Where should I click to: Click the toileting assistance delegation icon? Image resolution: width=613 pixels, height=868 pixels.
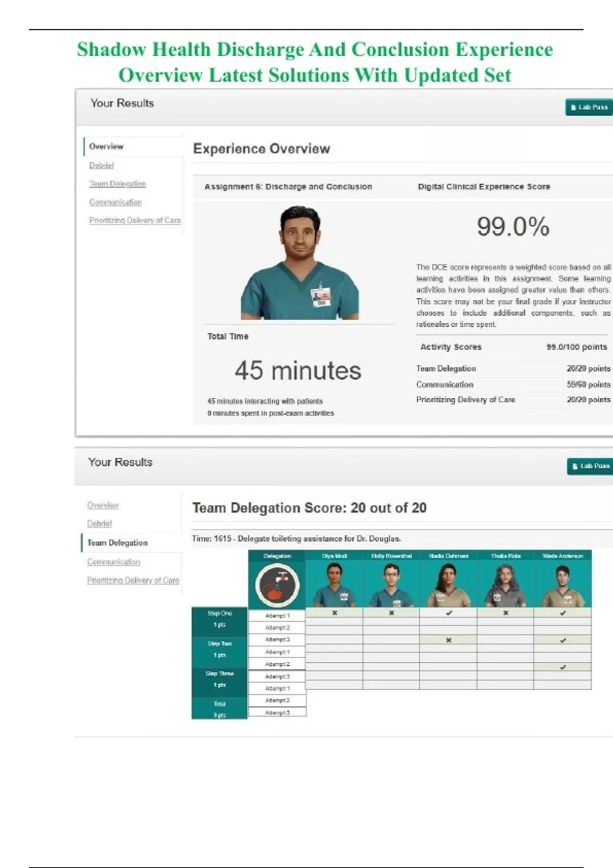(x=277, y=585)
